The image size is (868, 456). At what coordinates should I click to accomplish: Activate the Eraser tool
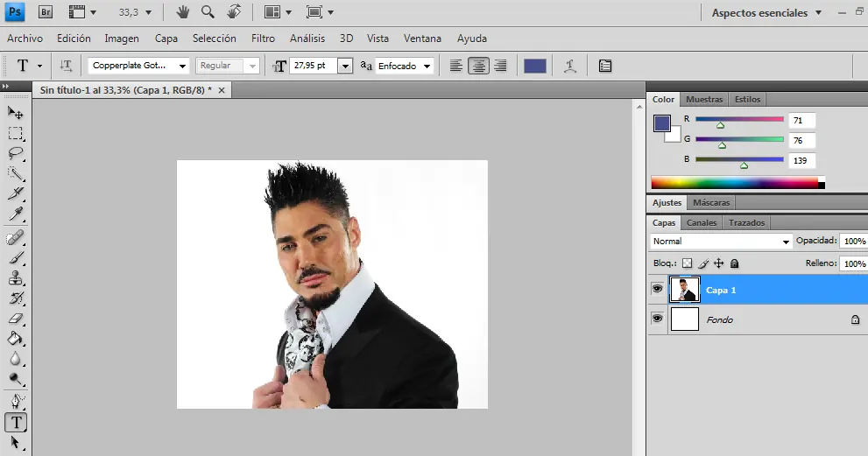pos(16,319)
